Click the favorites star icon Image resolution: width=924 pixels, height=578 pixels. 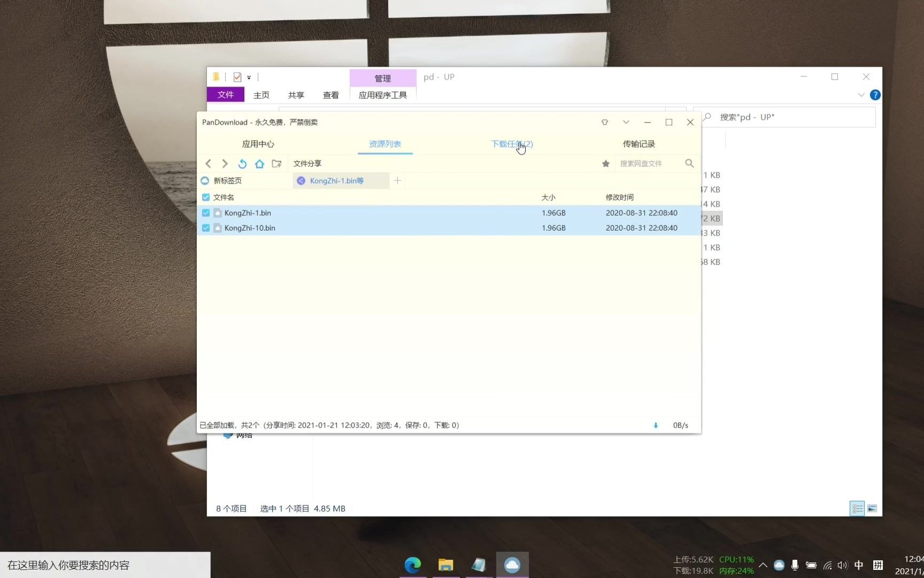(x=606, y=164)
